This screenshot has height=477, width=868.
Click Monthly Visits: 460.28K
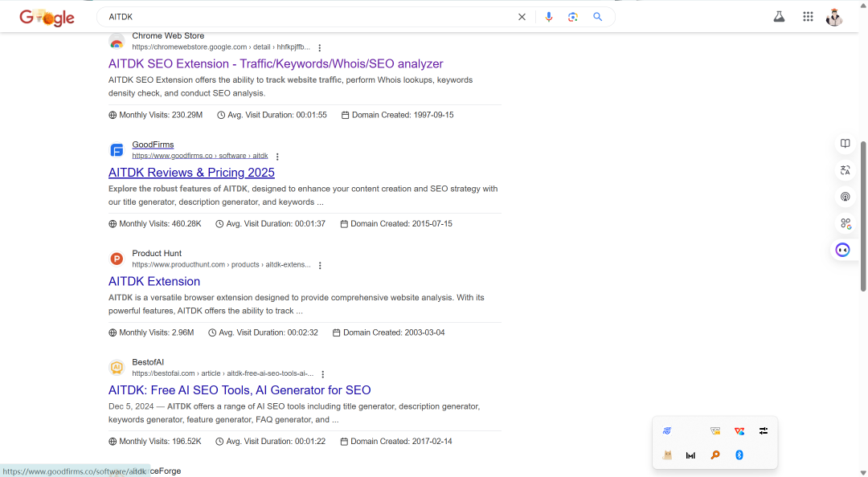pos(155,224)
